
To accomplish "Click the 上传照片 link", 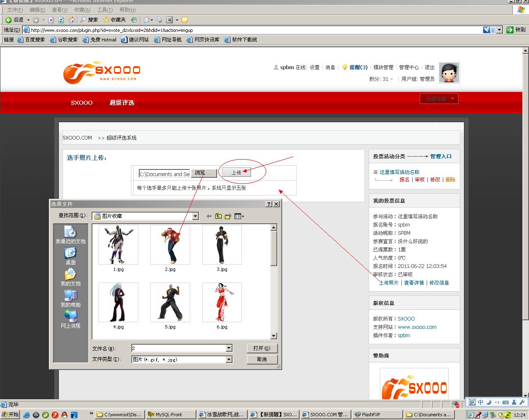I will [389, 283].
